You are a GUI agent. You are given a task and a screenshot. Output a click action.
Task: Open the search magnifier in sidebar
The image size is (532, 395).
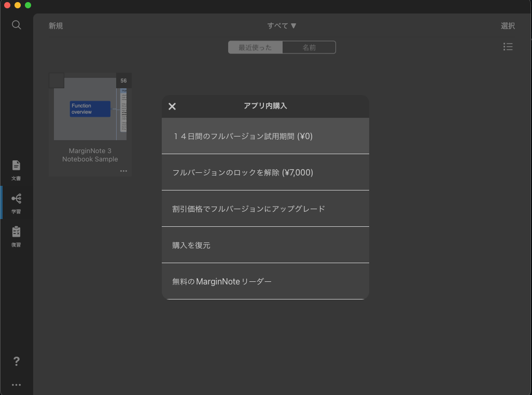(x=16, y=25)
